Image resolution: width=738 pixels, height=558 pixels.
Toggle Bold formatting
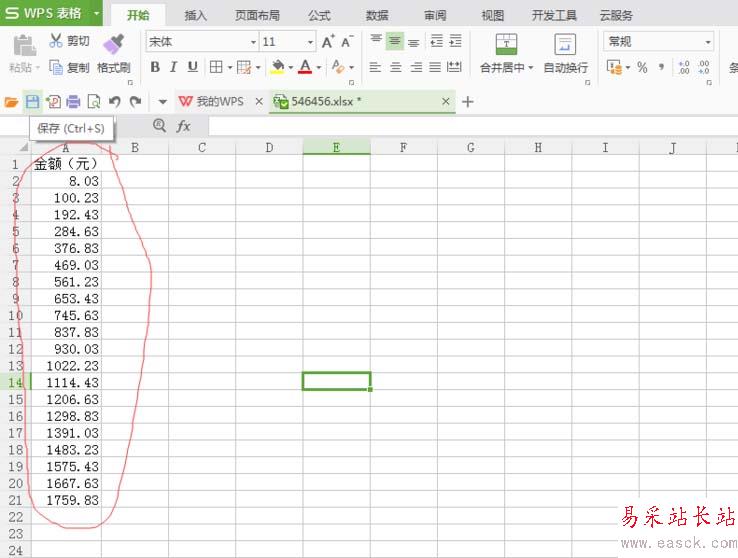pos(155,67)
